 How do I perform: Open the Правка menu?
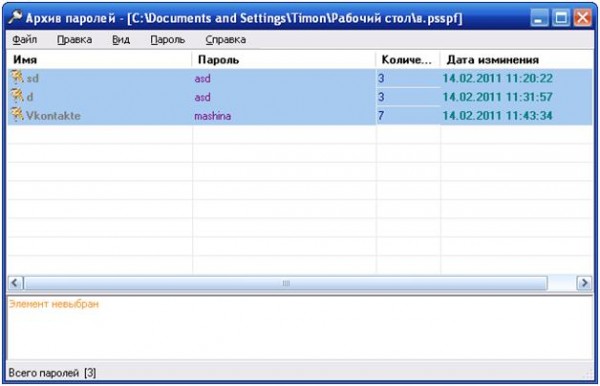tap(74, 39)
